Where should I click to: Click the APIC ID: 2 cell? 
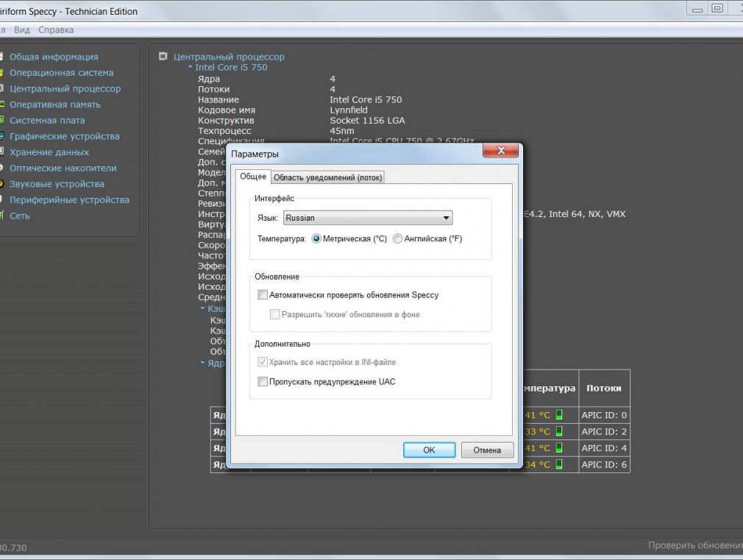tap(604, 431)
